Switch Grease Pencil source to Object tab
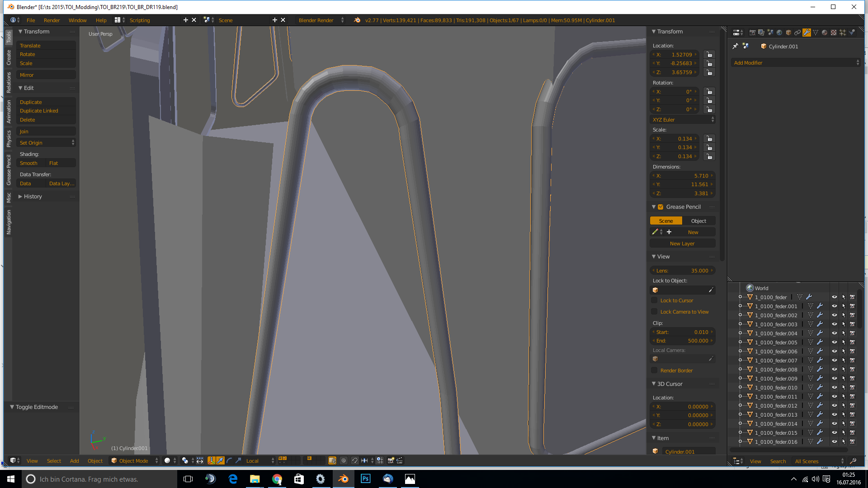The image size is (868, 488). [698, 221]
